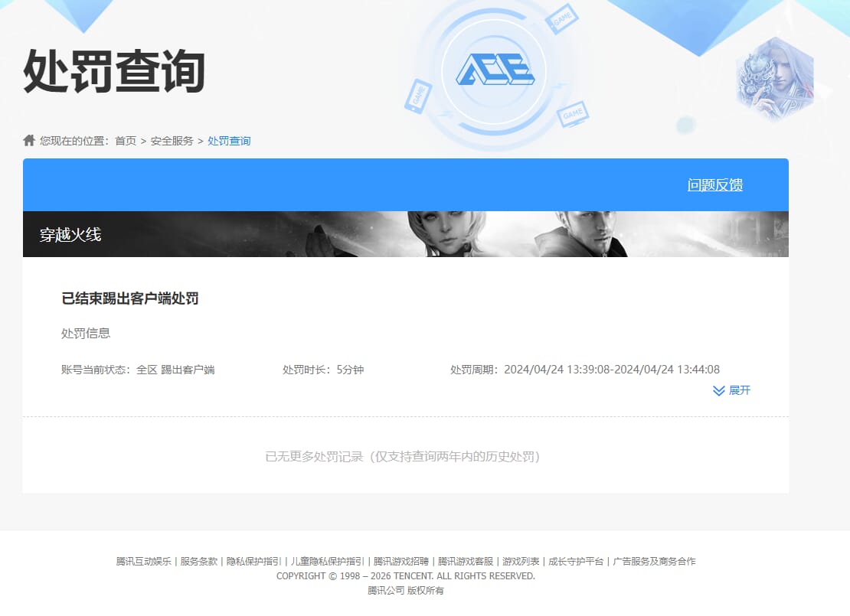Click the phone GAME icon left of ACE logo

418,96
